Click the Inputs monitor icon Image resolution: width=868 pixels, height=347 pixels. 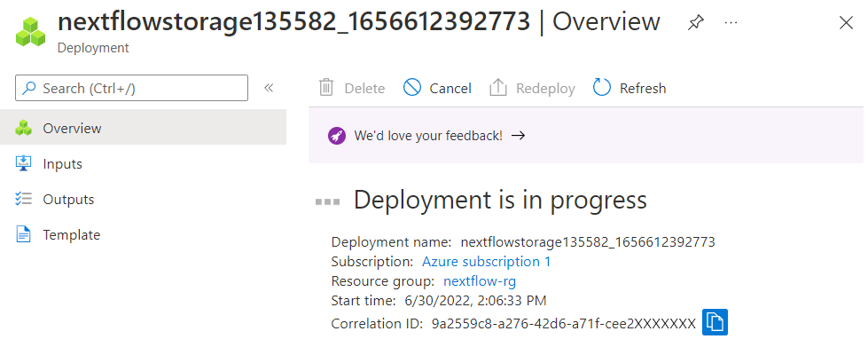23,163
